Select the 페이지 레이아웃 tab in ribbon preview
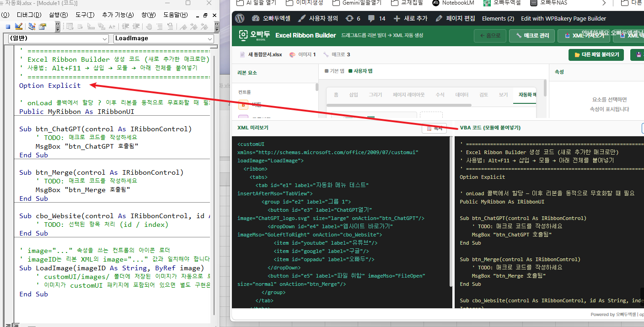This screenshot has height=327, width=644. (x=409, y=95)
